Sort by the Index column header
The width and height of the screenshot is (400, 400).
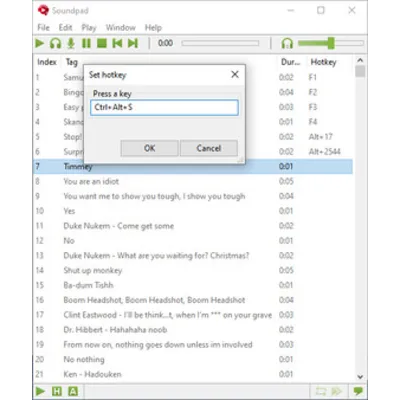pyautogui.click(x=47, y=62)
